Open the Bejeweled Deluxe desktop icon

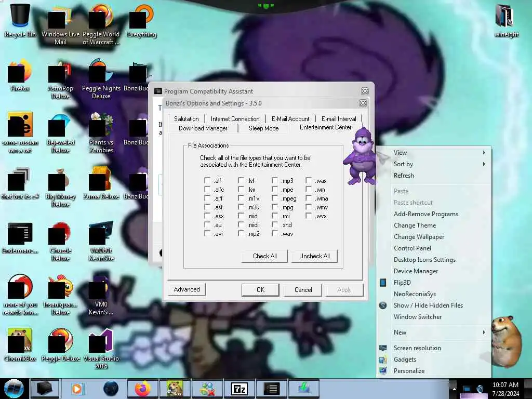(x=60, y=134)
